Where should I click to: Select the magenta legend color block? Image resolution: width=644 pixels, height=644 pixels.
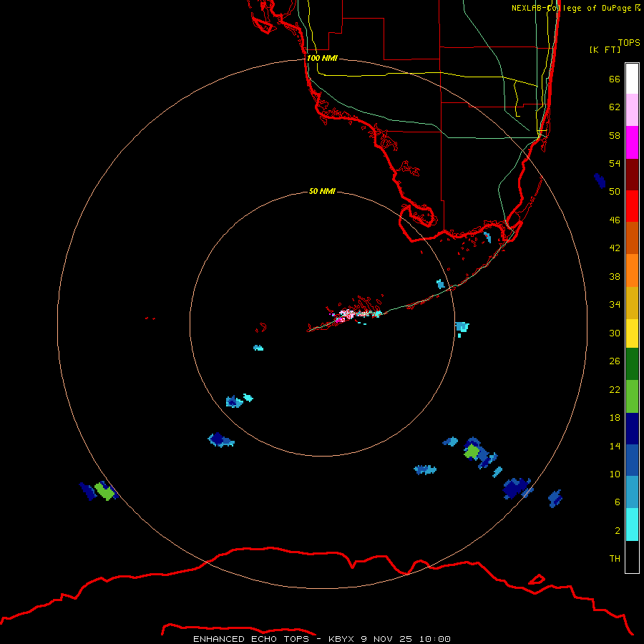632,142
